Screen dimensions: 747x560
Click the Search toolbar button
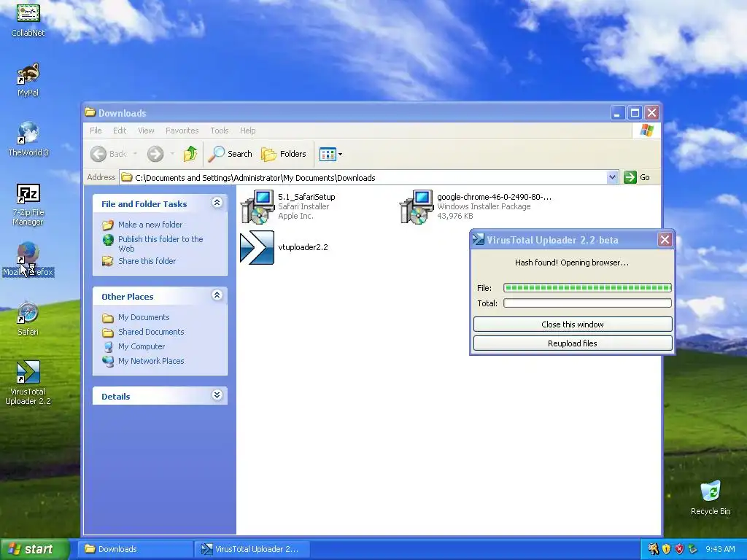point(231,154)
